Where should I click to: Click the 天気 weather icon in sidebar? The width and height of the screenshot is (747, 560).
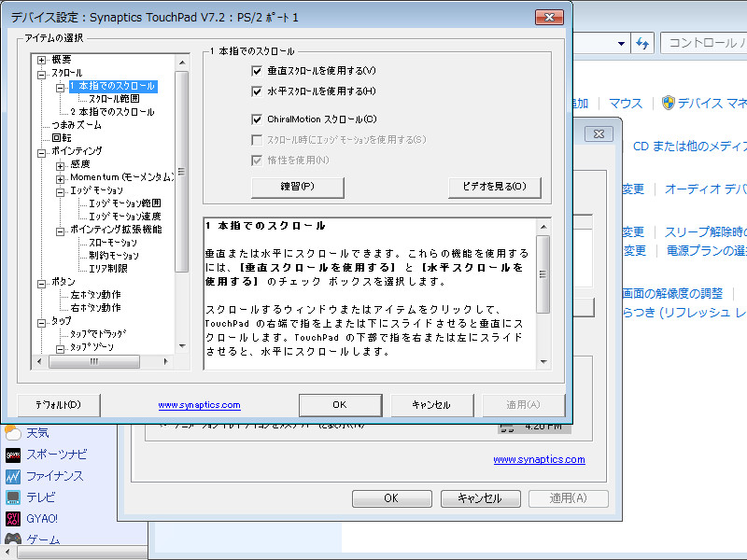click(13, 433)
